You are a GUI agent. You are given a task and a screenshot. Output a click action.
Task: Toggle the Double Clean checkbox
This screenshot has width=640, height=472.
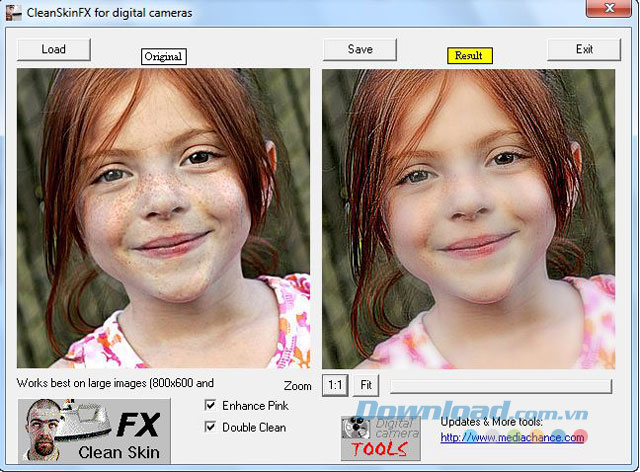point(210,427)
